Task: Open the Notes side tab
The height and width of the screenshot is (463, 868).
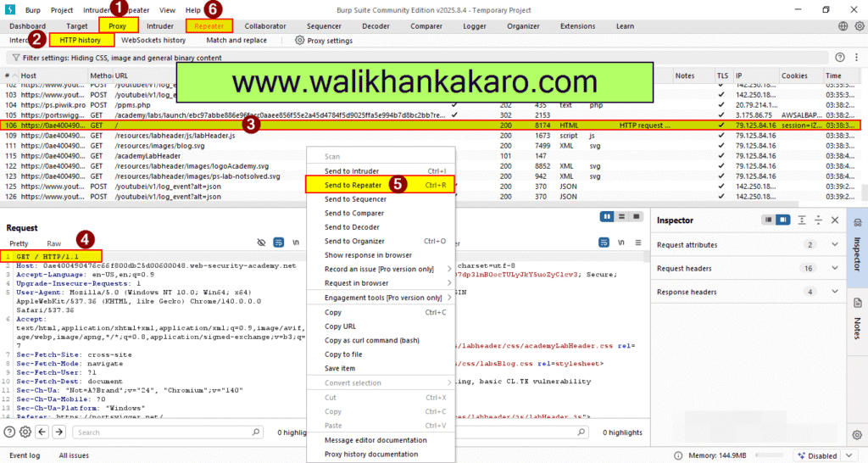Action: click(858, 321)
